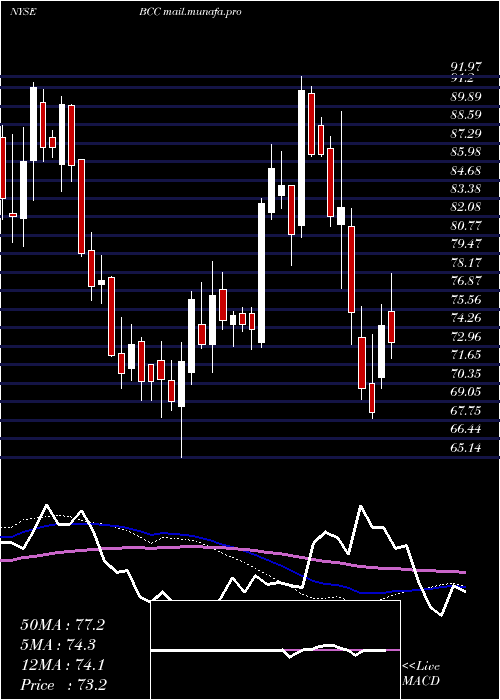The height and width of the screenshot is (700, 500).
Task: Click the 69.05 price axis label
Action: (466, 392)
